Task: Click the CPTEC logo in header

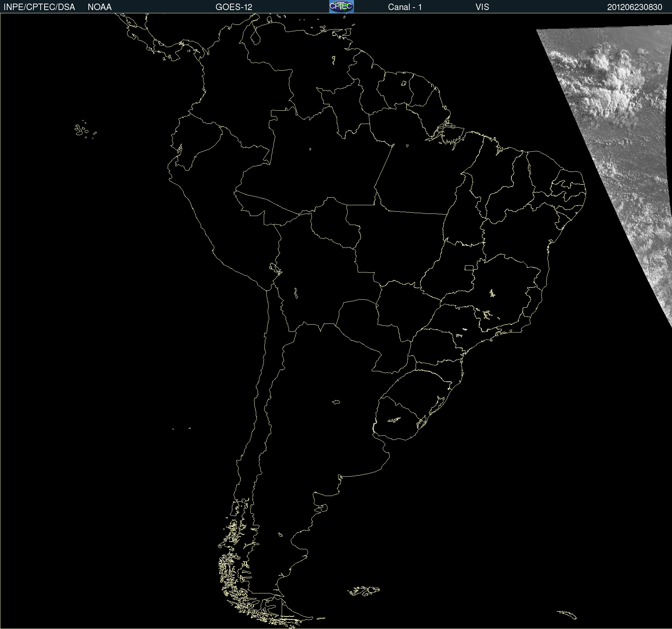Action: [341, 6]
